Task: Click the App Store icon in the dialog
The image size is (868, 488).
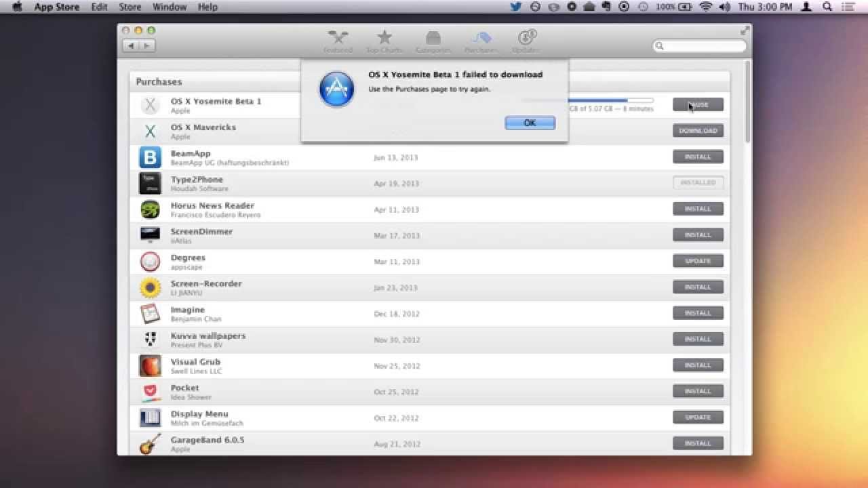Action: pyautogui.click(x=337, y=89)
